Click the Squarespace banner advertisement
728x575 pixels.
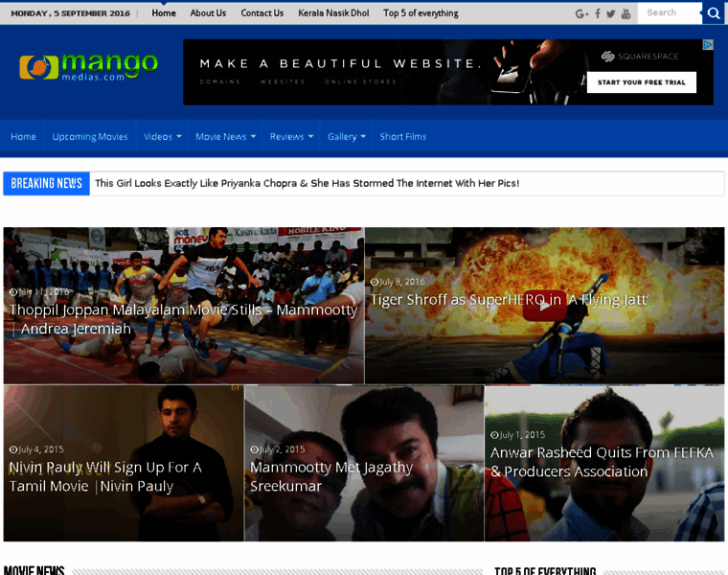click(448, 72)
